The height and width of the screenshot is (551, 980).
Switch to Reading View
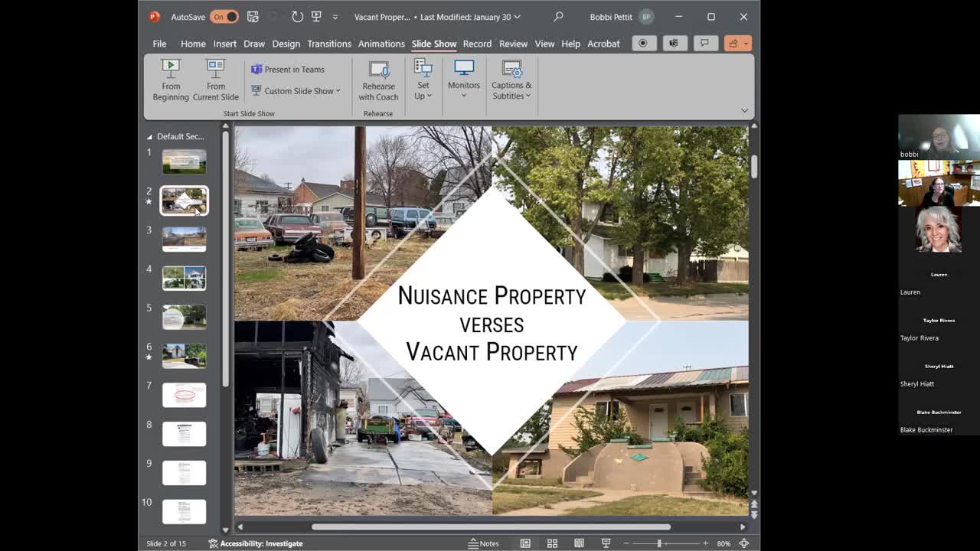point(579,543)
